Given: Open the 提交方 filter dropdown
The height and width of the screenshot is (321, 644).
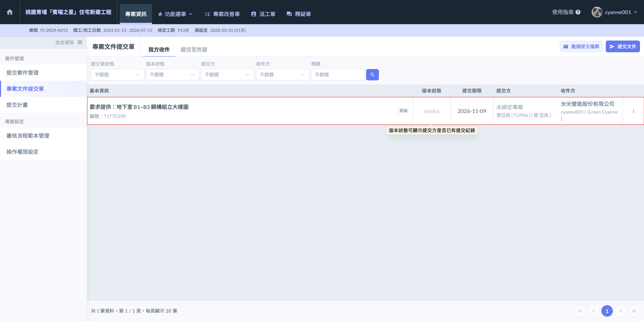Looking at the screenshot, I should 228,75.
